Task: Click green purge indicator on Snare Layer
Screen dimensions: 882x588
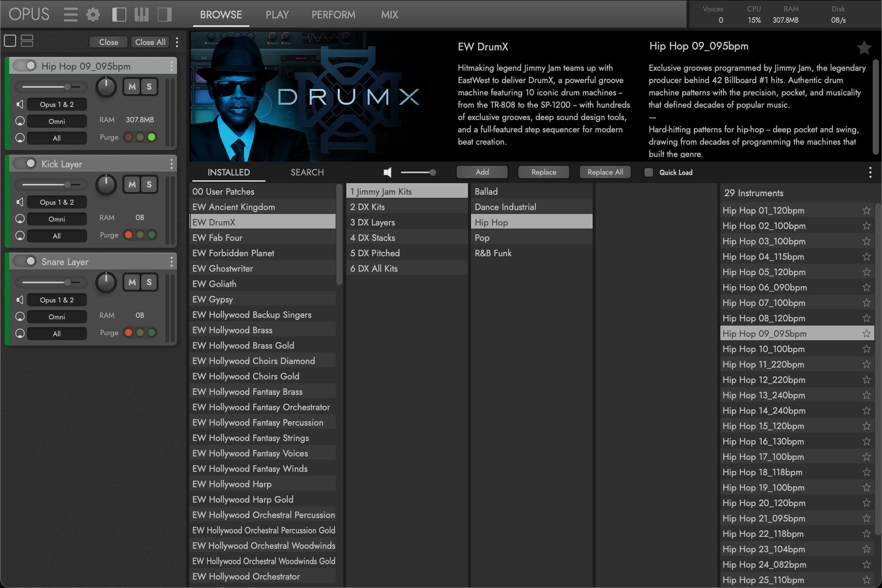Action: [x=152, y=333]
